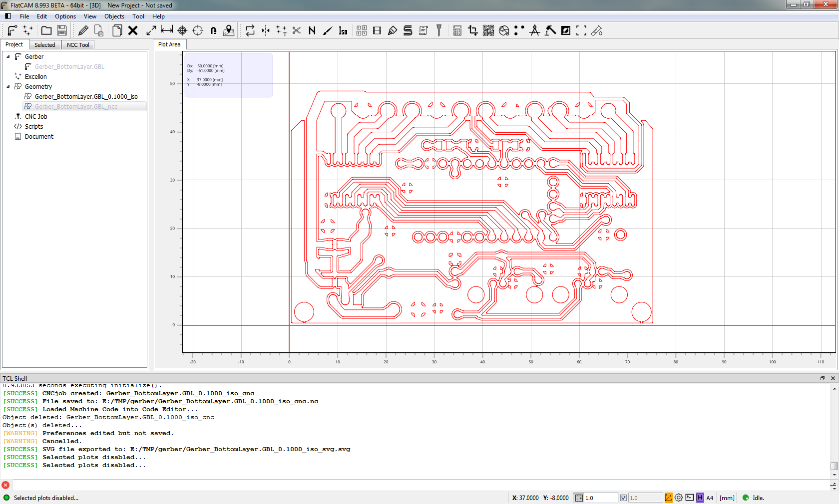Toggle the grid snap checkbox in status bar
Image resolution: width=839 pixels, height=504 pixels.
(623, 498)
